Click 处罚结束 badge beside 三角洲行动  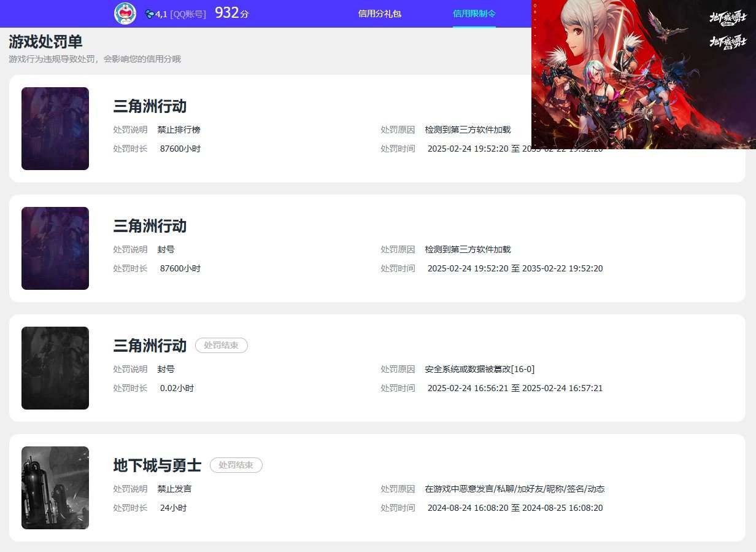[x=222, y=346]
